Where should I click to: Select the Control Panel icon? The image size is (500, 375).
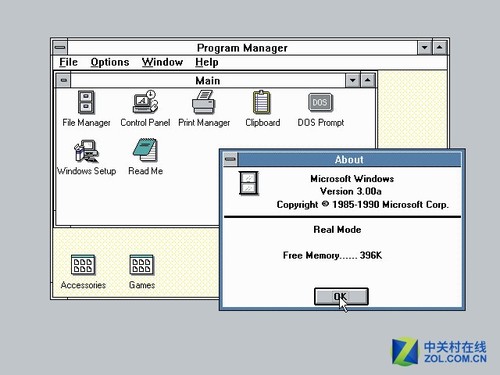[x=145, y=102]
